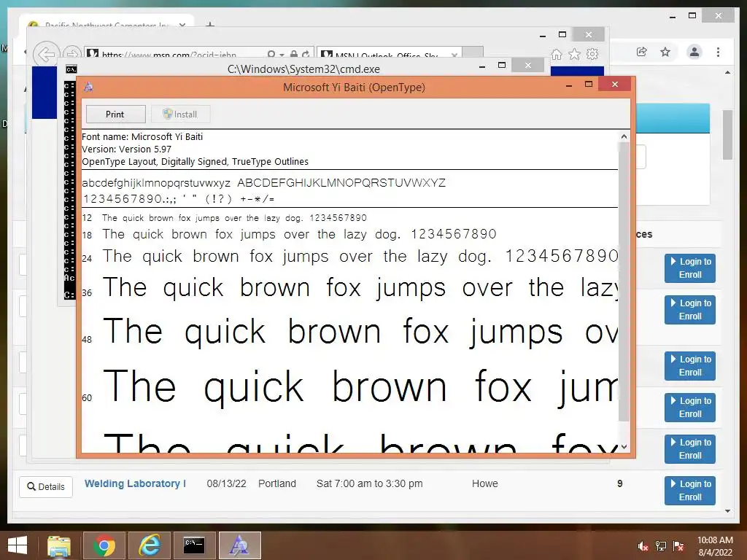Click Internet Explorer back arrow button

tap(46, 54)
